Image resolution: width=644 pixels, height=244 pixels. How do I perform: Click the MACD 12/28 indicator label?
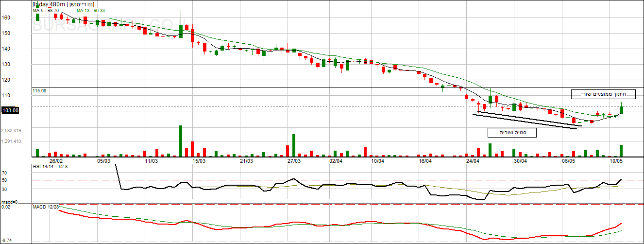[x=47, y=208]
